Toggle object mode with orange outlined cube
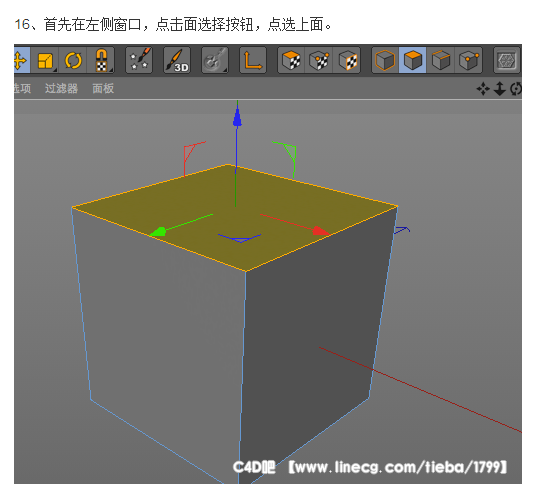Screen dimensions: 533x484 pos(385,60)
